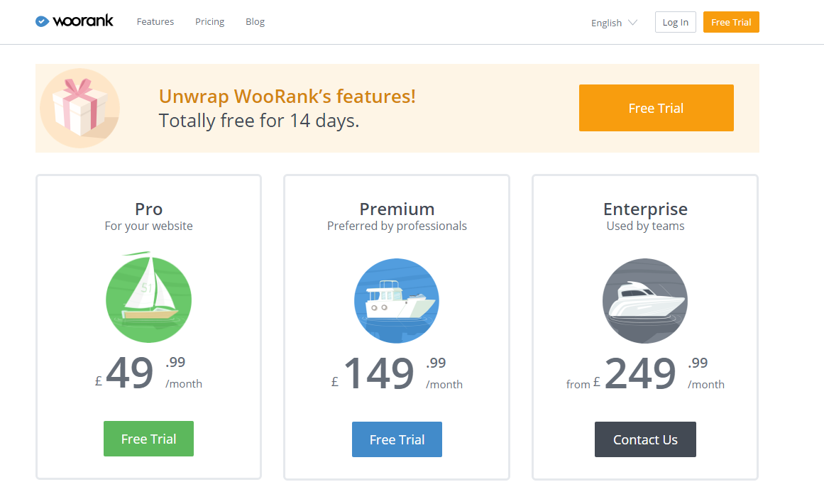The image size is (824, 504).
Task: Click the blue fishing boat Premium icon
Action: pos(397,300)
